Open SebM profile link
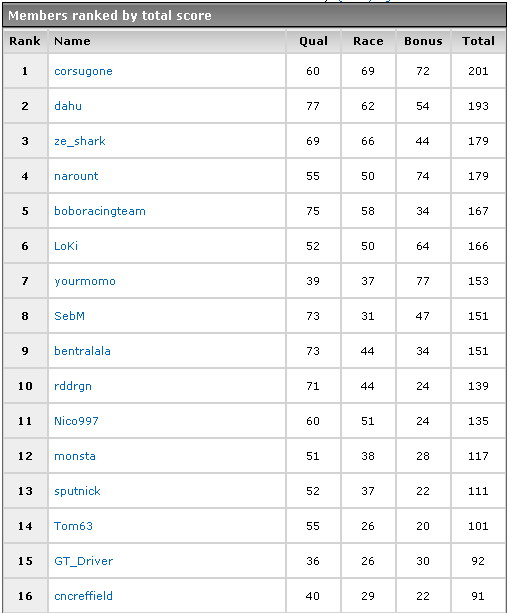The height and width of the screenshot is (613, 508). click(69, 316)
